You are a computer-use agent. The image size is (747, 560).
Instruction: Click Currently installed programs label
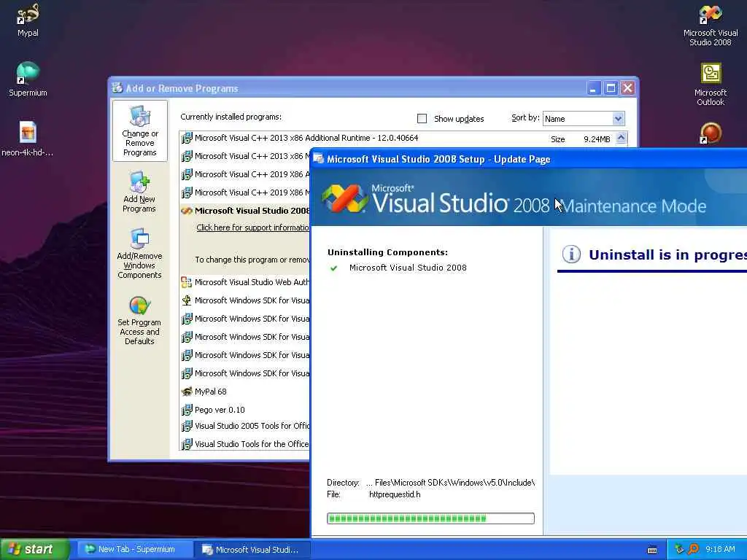click(231, 117)
